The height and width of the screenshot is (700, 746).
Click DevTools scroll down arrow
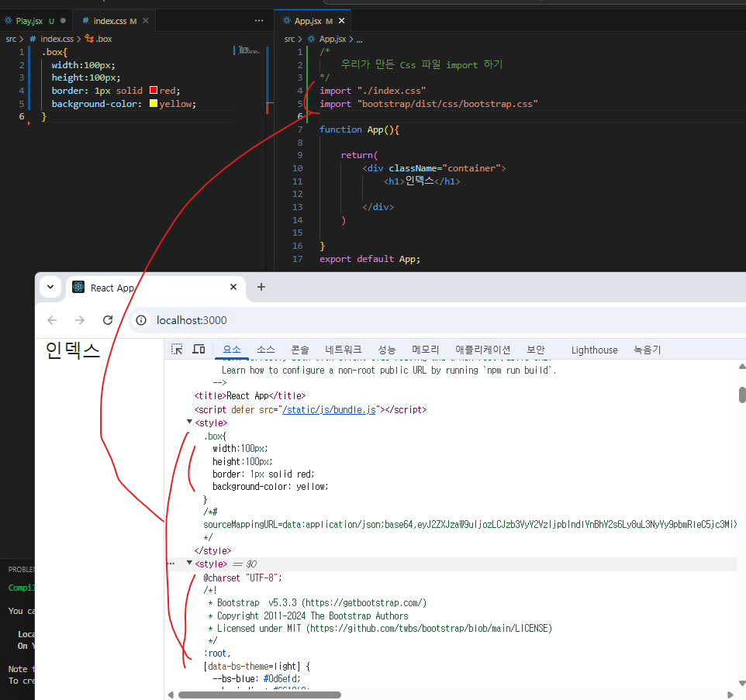tap(742, 684)
